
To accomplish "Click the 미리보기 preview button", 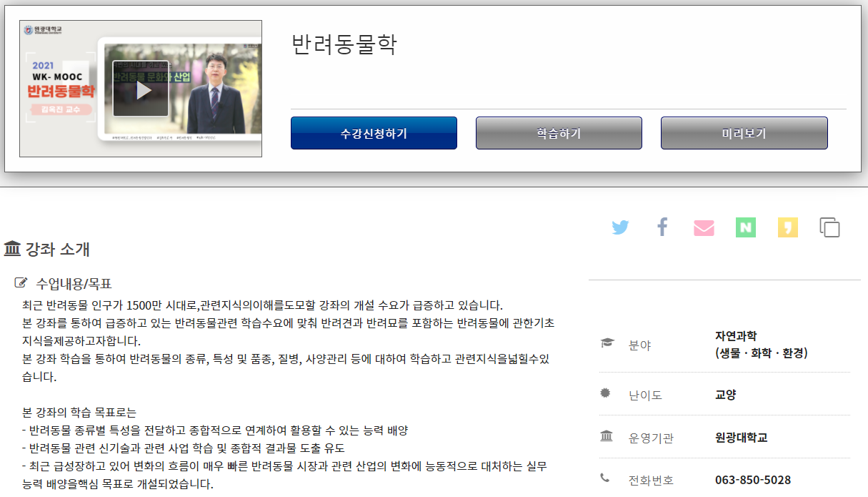I will pyautogui.click(x=744, y=133).
